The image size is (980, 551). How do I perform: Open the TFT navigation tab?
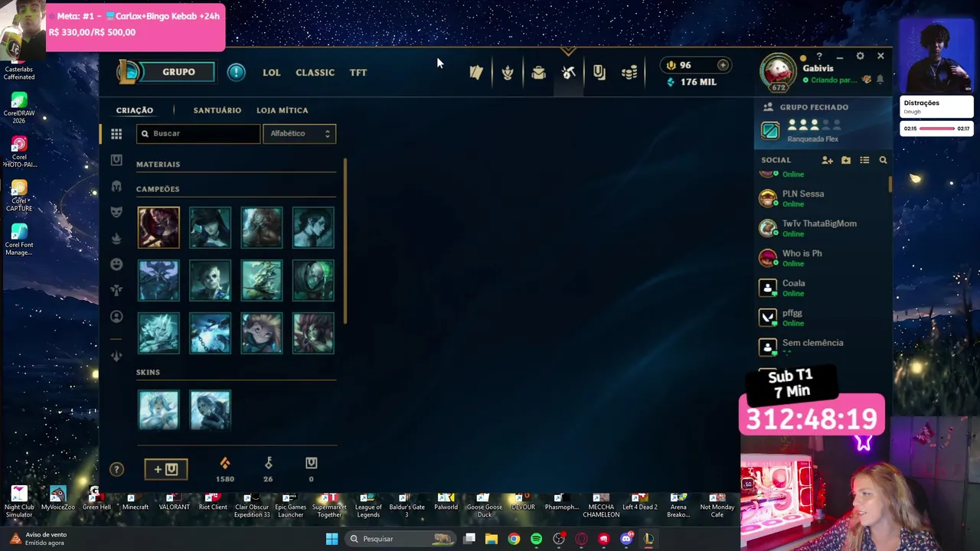(358, 73)
